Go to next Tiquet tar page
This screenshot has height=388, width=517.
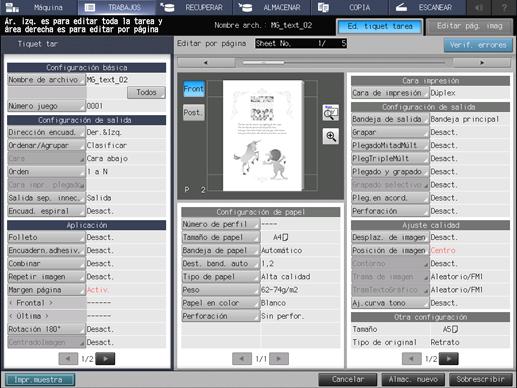[x=105, y=359]
